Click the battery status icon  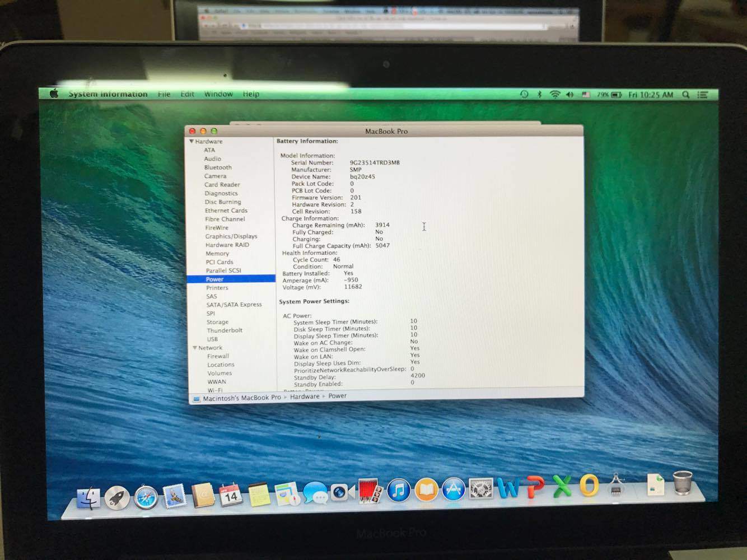pos(617,95)
